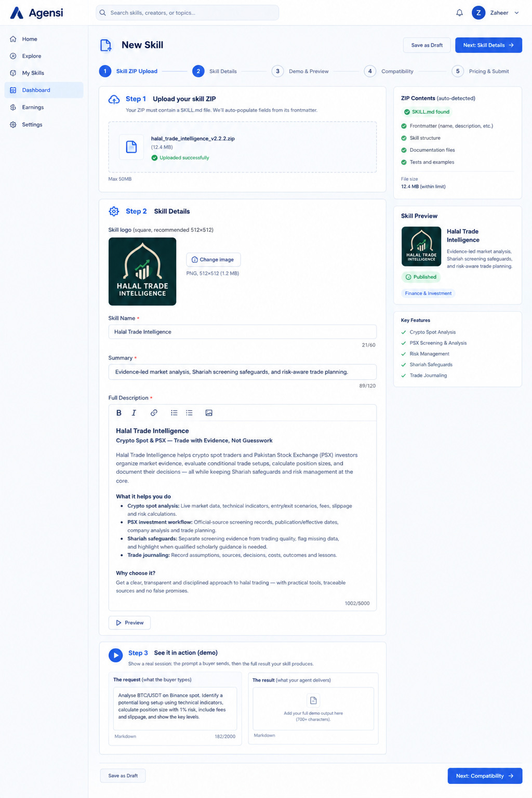Image resolution: width=532 pixels, height=798 pixels.
Task: Edit the Skill Name field
Action: click(242, 332)
